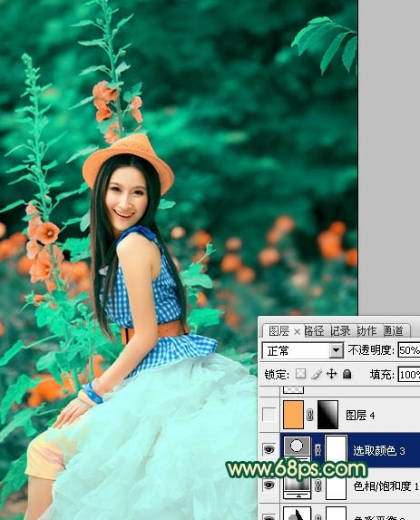Click the 选取颜色 3 adjustment thumbnail

click(297, 446)
